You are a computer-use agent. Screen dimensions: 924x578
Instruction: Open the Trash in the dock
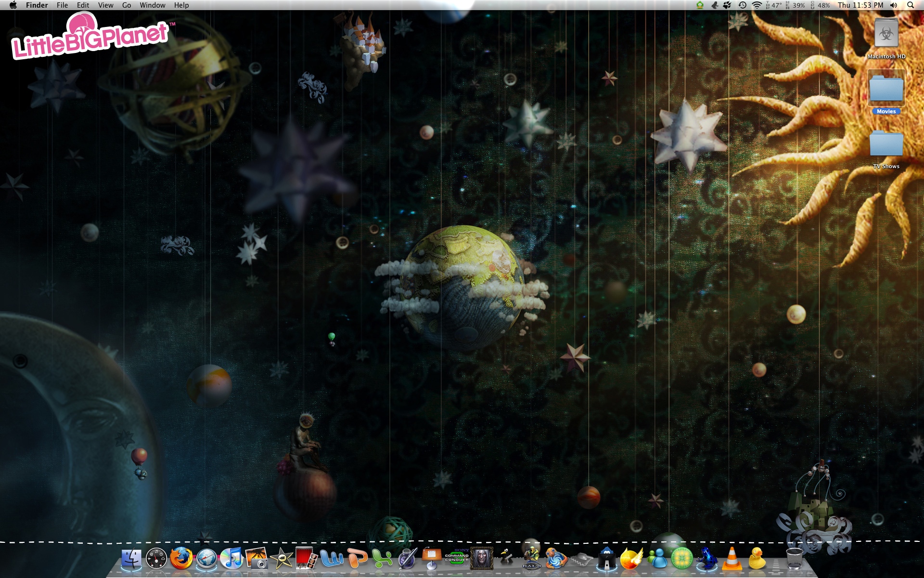tap(794, 559)
